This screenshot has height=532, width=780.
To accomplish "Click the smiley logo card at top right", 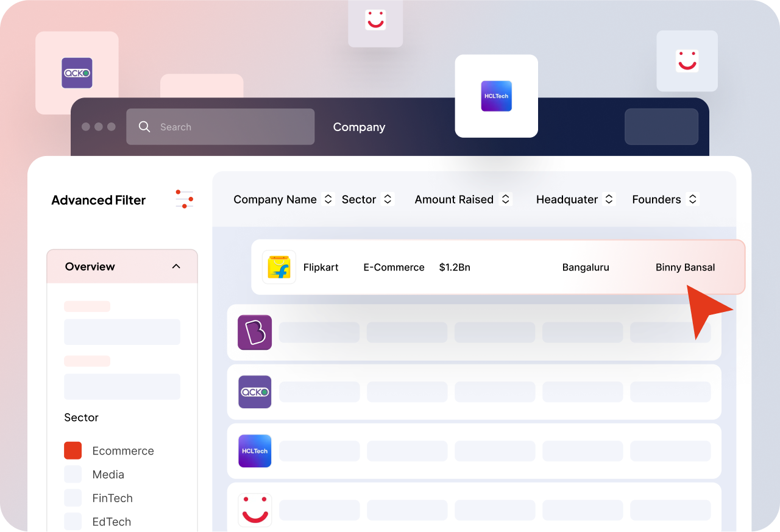I will (687, 61).
